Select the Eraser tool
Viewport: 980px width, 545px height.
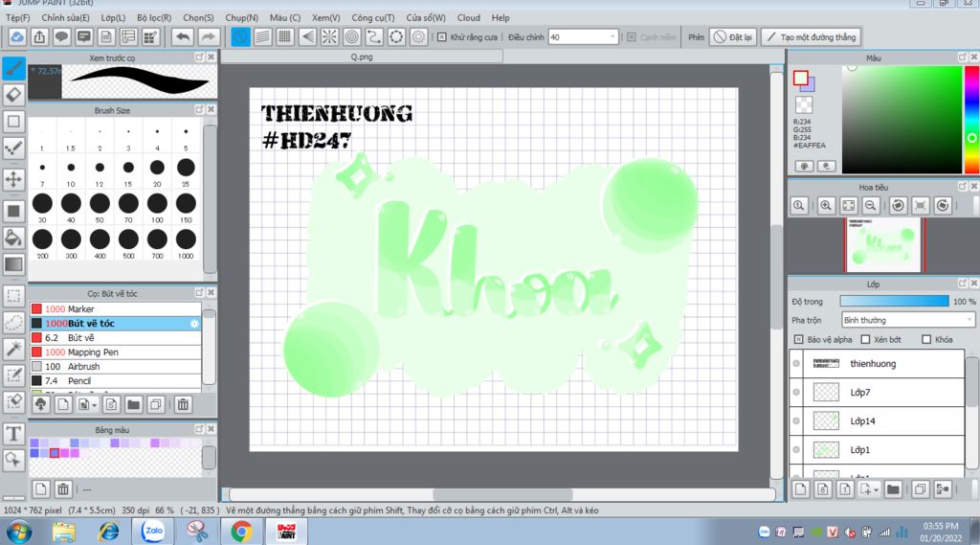pos(13,95)
